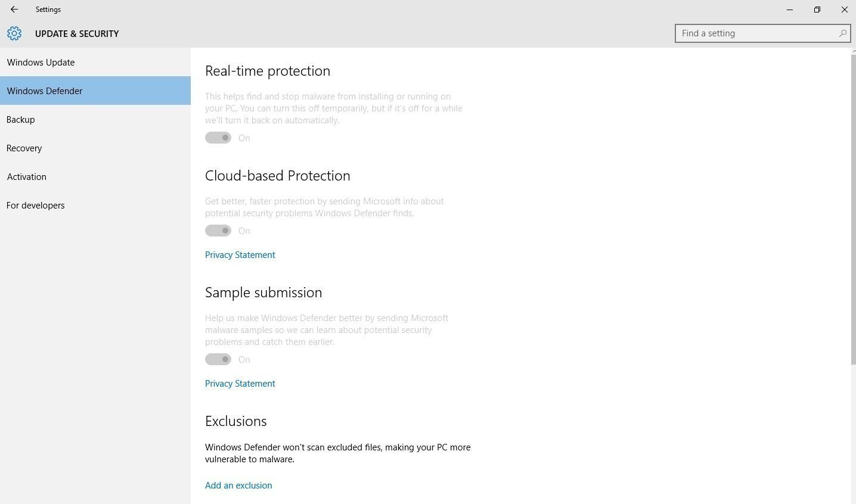Click the vertical scrollbar on the right
The image size is (856, 504).
(x=853, y=209)
